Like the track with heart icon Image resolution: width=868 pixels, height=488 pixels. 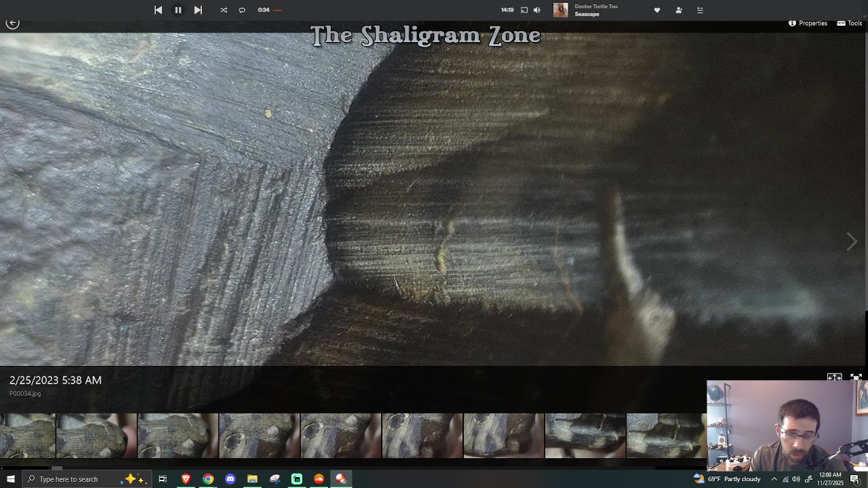(x=657, y=10)
